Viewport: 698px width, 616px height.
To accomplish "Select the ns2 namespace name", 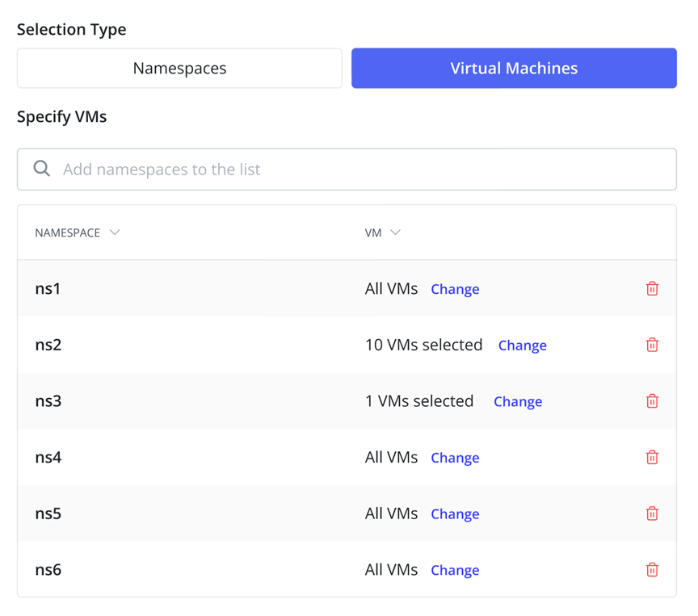I will 48,345.
